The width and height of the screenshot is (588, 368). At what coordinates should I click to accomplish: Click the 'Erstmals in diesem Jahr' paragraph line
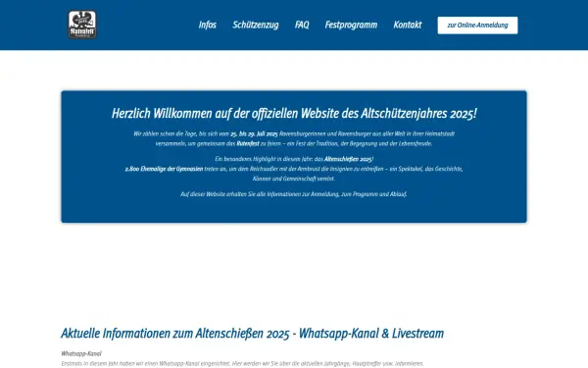click(242, 363)
